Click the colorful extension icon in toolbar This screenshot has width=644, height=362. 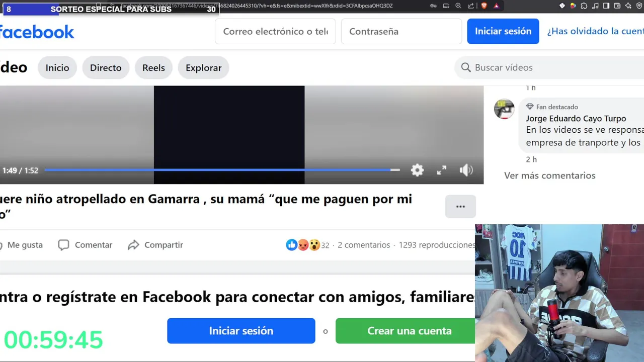coord(573,6)
